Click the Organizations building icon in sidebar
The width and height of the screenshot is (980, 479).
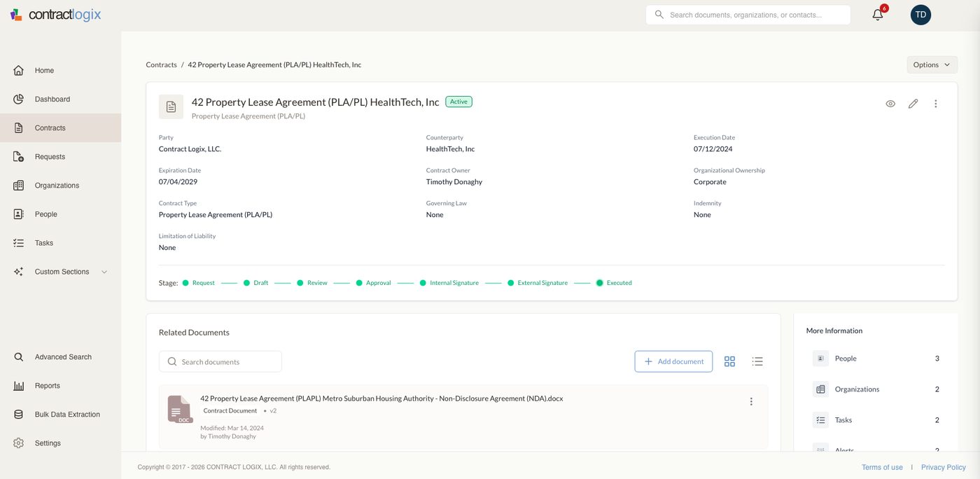19,186
